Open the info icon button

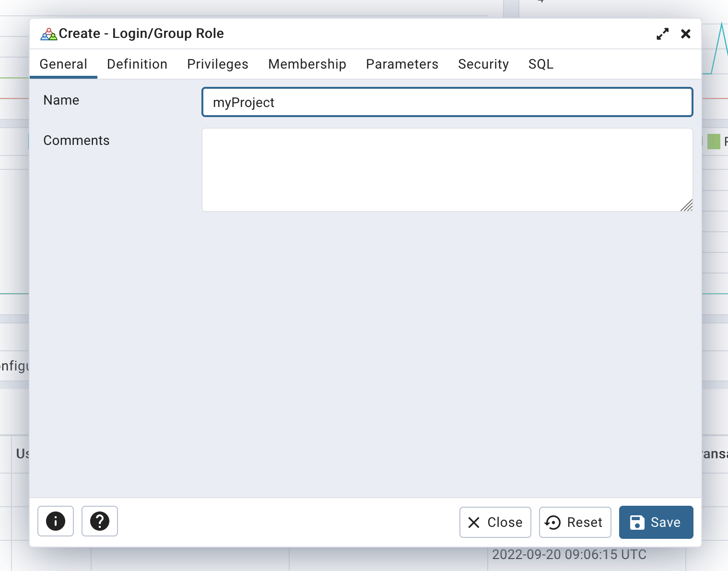tap(56, 521)
